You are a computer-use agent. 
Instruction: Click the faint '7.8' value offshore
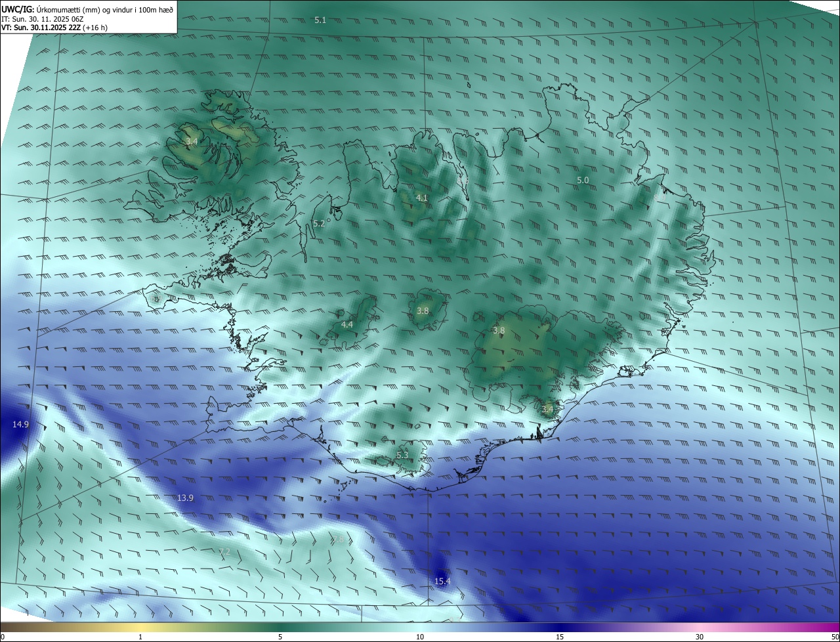click(x=338, y=540)
